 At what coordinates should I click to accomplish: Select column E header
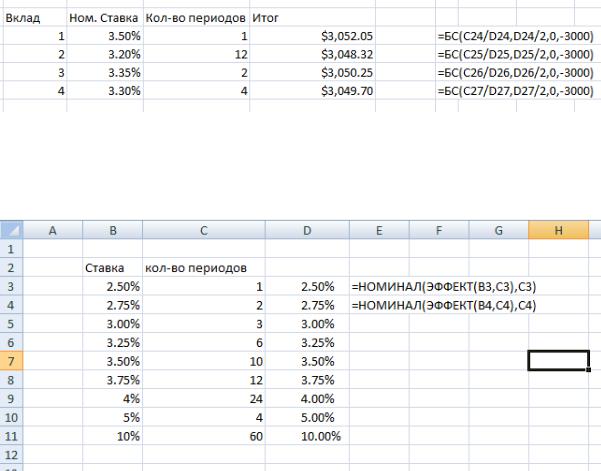[379, 230]
